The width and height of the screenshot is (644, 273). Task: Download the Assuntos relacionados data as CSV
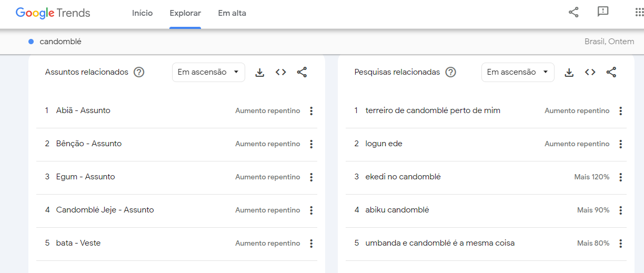click(259, 73)
